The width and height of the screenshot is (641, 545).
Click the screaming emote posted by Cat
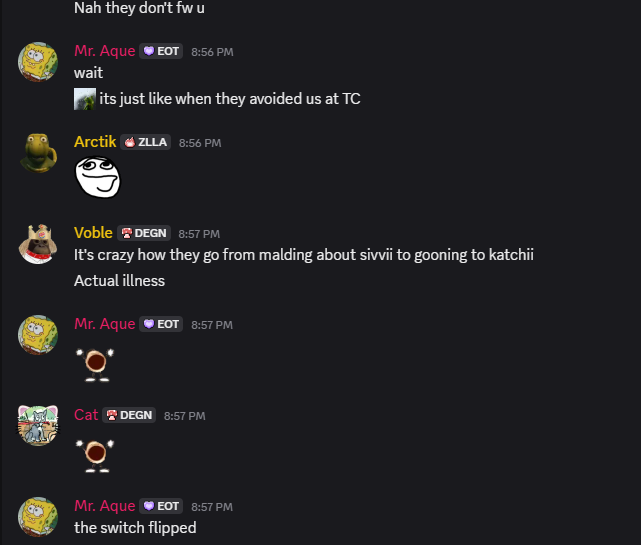click(x=95, y=456)
